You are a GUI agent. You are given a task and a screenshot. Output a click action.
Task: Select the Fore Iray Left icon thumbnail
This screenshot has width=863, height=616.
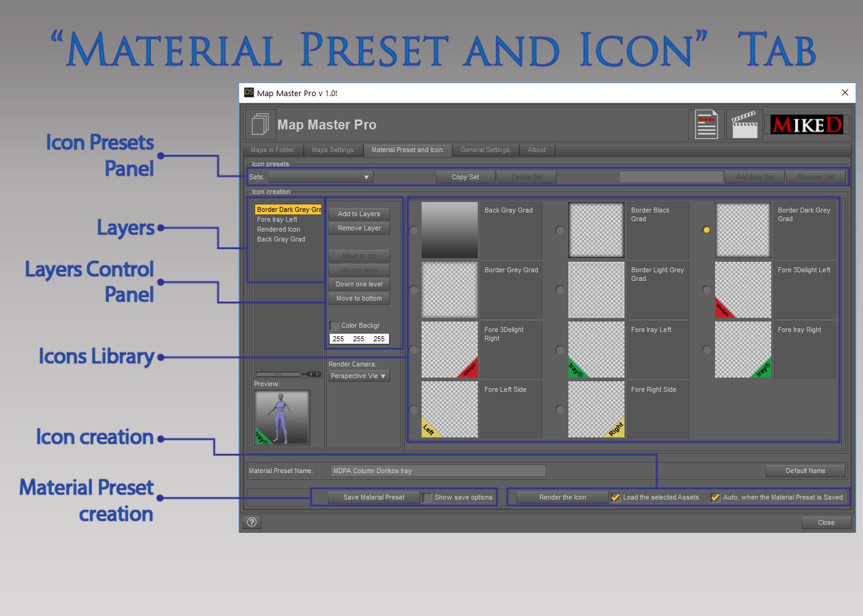pos(595,349)
